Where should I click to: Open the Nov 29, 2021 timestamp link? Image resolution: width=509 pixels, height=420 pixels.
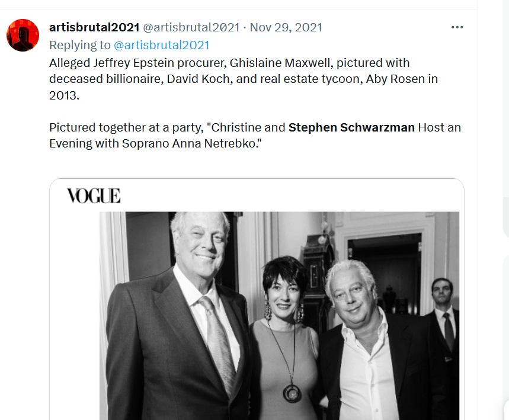(x=286, y=27)
